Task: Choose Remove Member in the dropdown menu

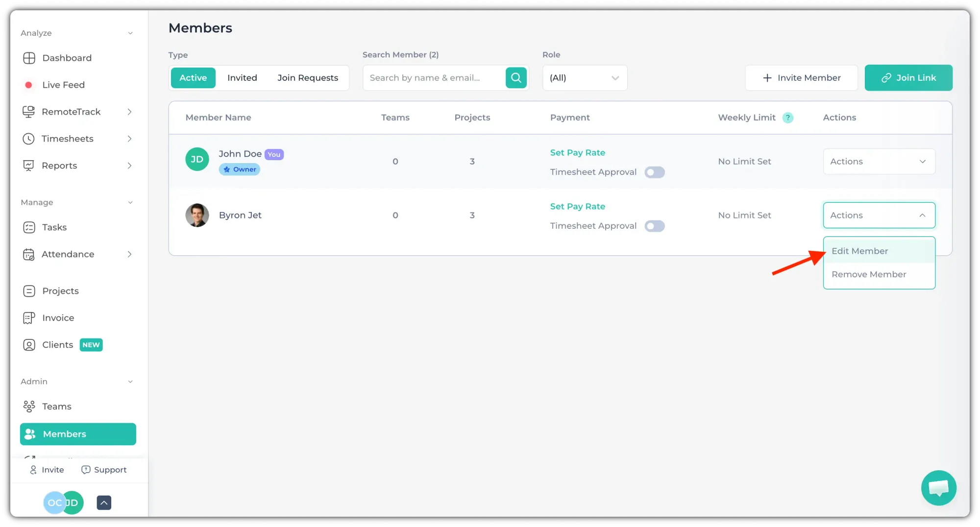Action: (x=868, y=274)
